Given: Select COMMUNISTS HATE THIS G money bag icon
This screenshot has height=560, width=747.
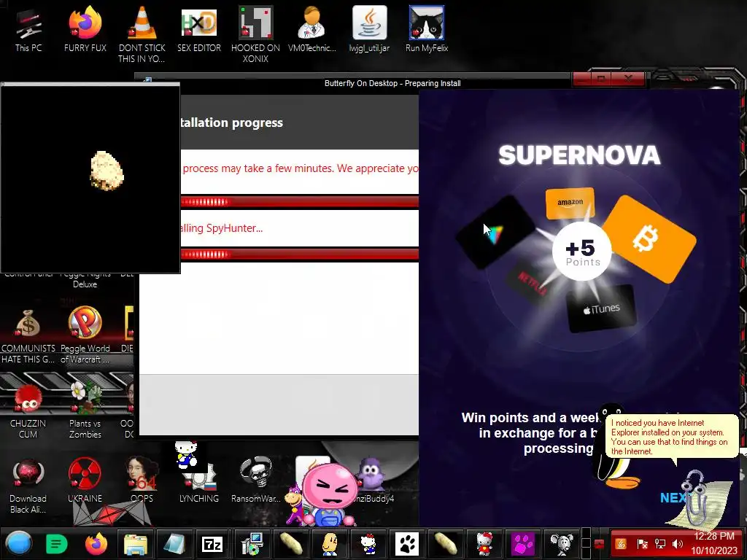Looking at the screenshot, I should [x=28, y=335].
